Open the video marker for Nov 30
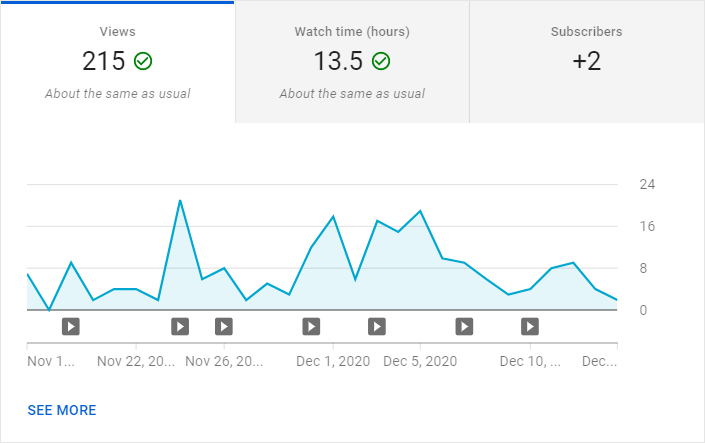The width and height of the screenshot is (705, 443). point(311,327)
